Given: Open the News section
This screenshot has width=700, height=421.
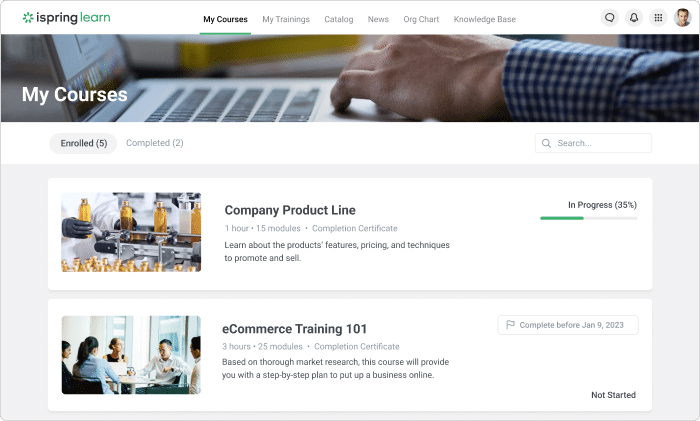Looking at the screenshot, I should coord(378,19).
